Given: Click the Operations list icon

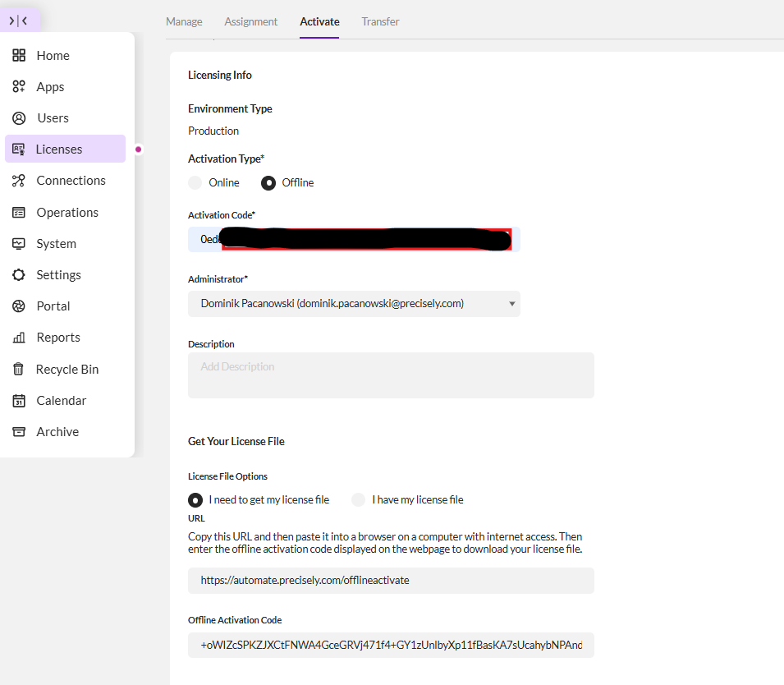Looking at the screenshot, I should pyautogui.click(x=19, y=213).
